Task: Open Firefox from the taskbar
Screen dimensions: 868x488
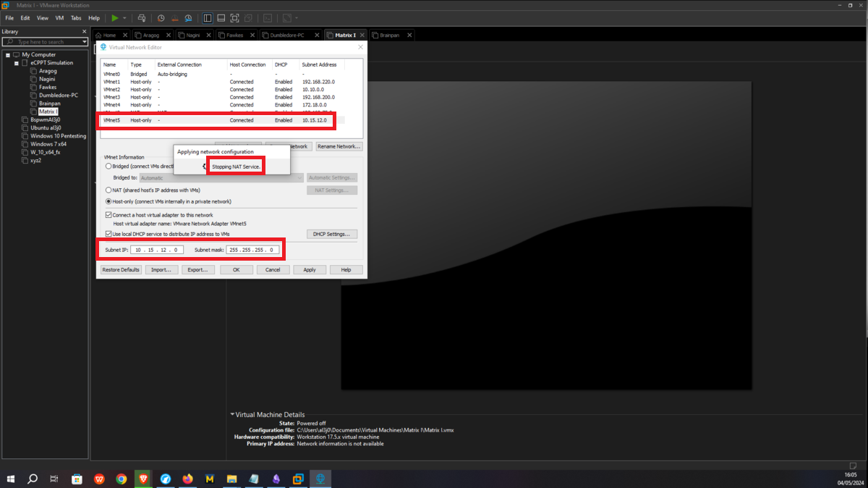Action: [x=188, y=479]
